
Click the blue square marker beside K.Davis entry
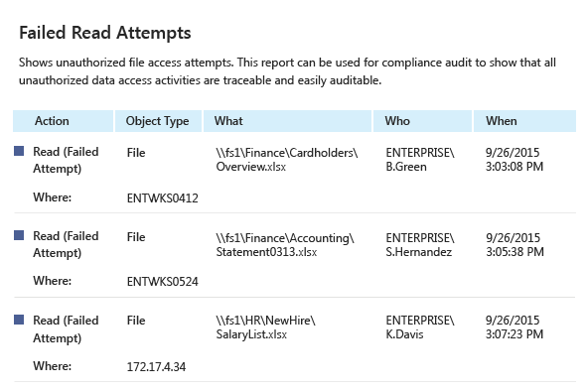pos(19,320)
